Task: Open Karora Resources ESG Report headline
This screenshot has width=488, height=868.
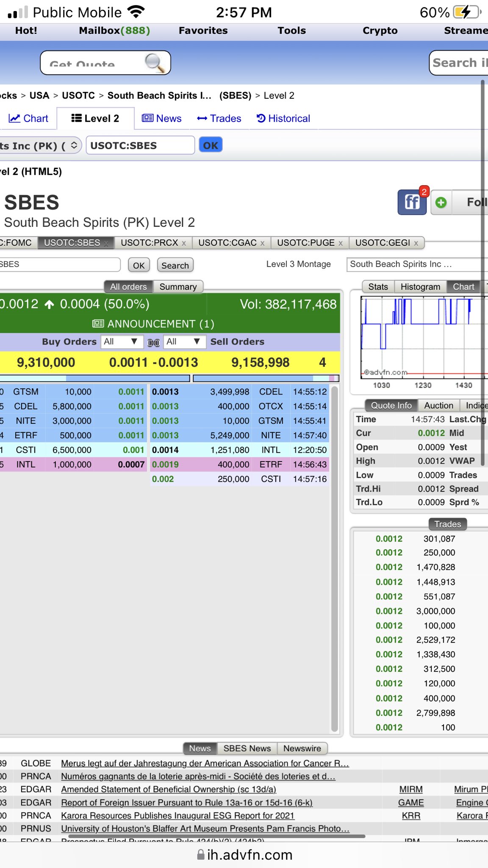Action: [x=177, y=815]
